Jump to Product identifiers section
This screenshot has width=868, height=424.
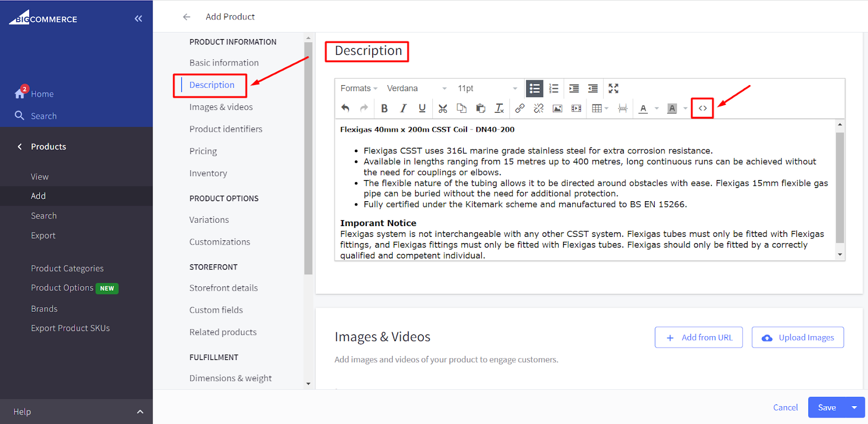click(x=226, y=130)
